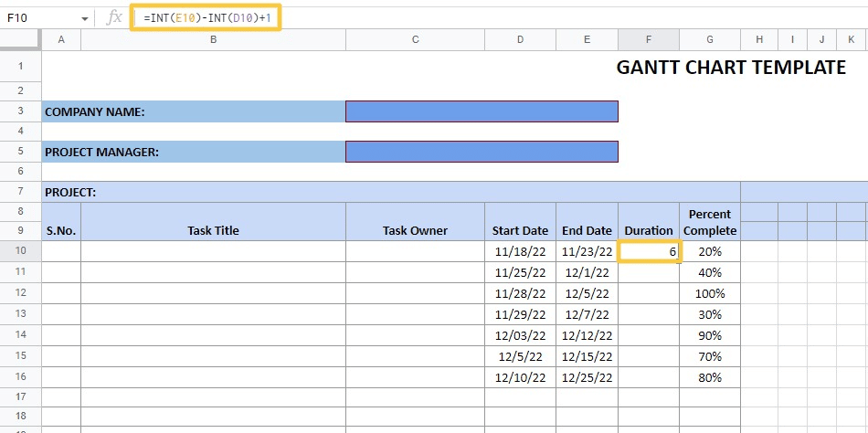Click formula bar with INT formula
This screenshot has height=433, width=868.
pyautogui.click(x=206, y=17)
